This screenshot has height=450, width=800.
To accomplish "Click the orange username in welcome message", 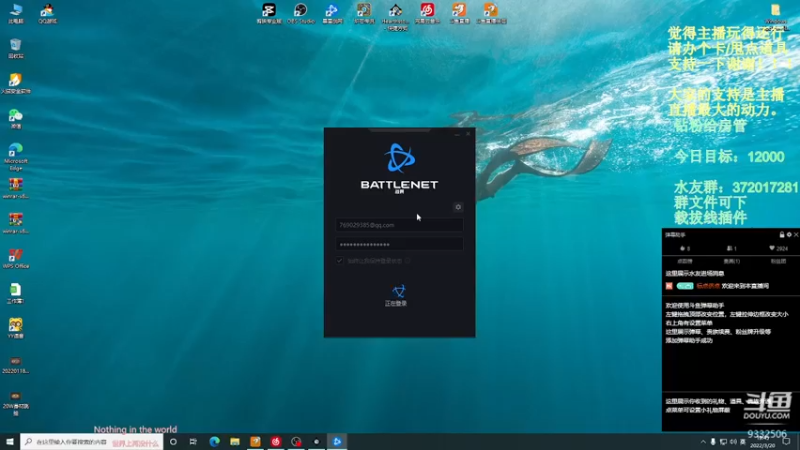I will tap(708, 286).
